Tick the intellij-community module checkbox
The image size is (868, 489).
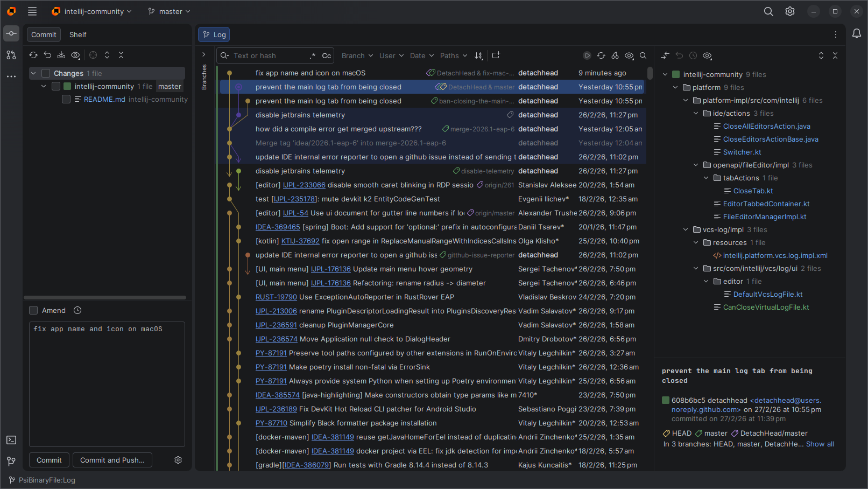point(56,86)
